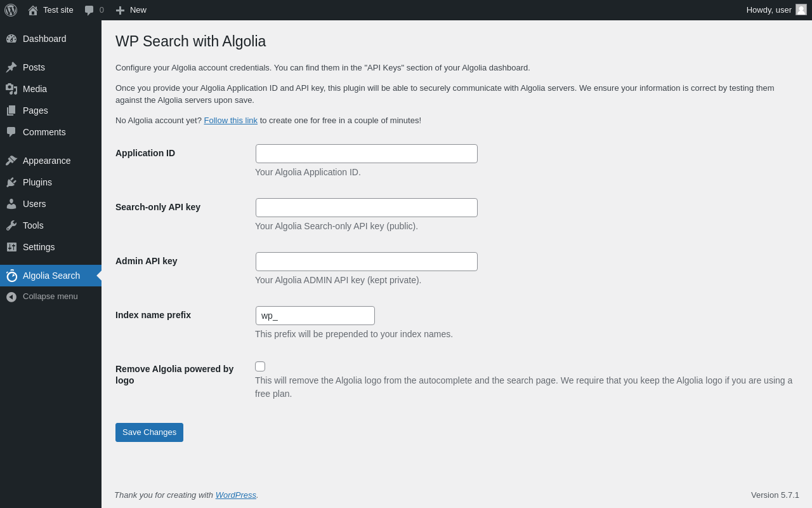Image resolution: width=812 pixels, height=508 pixels.
Task: Click the plus New content icon
Action: click(x=120, y=10)
